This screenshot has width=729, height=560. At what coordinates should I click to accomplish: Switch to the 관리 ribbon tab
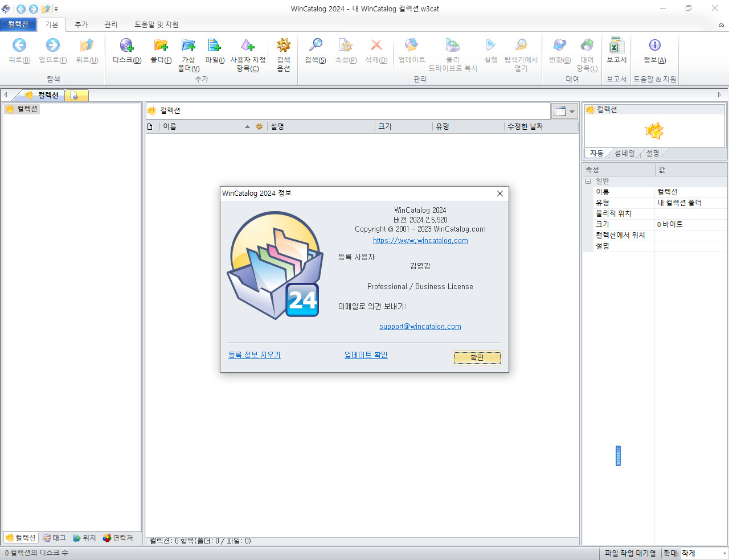(x=110, y=24)
